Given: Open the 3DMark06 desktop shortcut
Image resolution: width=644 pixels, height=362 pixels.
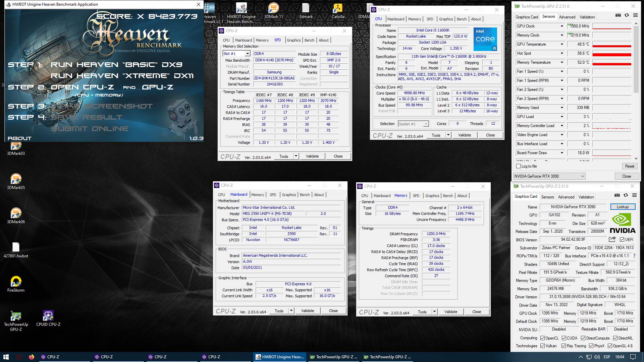Looking at the screenshot, I should [x=16, y=216].
